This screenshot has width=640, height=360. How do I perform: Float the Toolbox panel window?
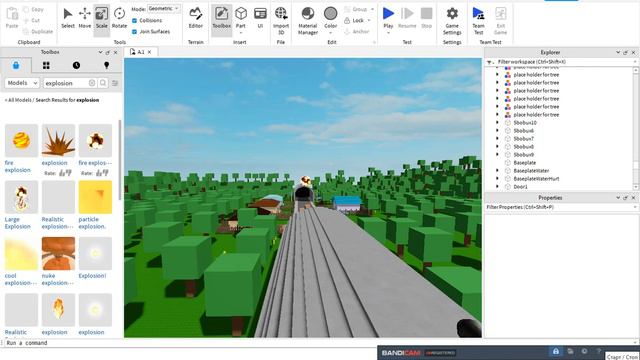click(108, 52)
